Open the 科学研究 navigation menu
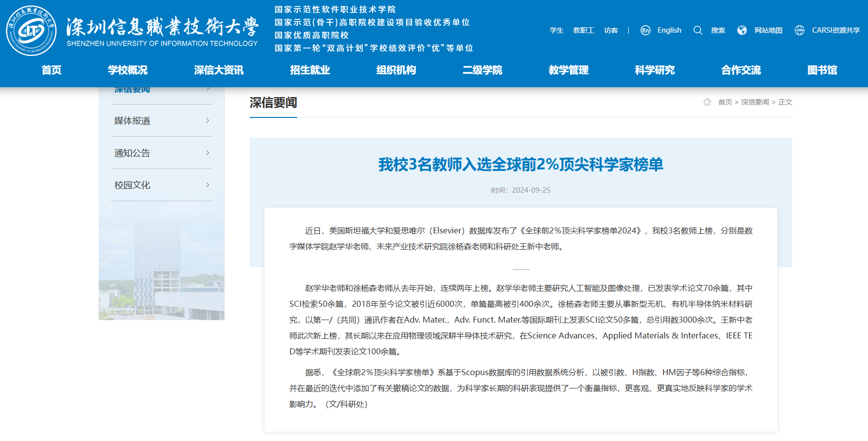Screen dimensions: 868x441 pyautogui.click(x=654, y=70)
